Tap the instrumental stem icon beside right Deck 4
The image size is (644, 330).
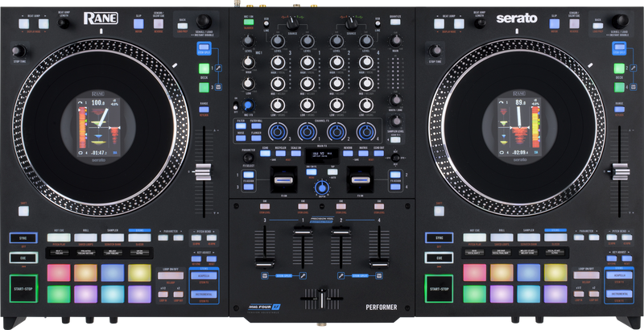tap(634, 87)
